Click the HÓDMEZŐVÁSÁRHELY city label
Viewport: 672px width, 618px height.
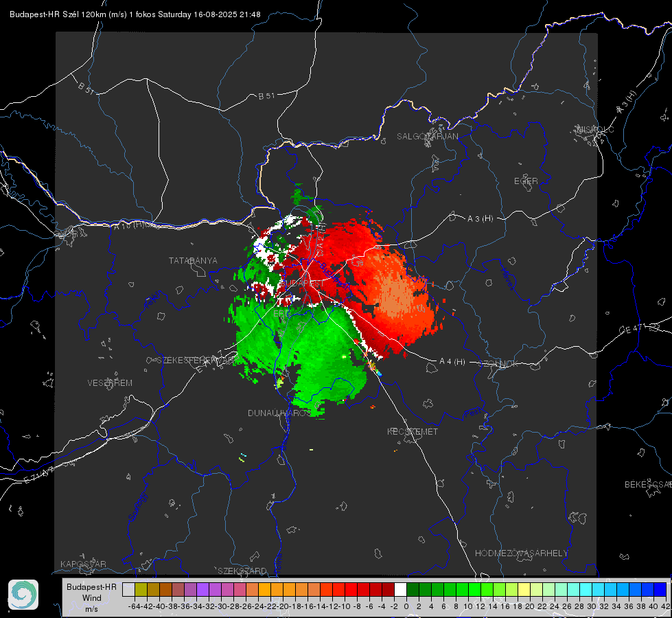(521, 553)
